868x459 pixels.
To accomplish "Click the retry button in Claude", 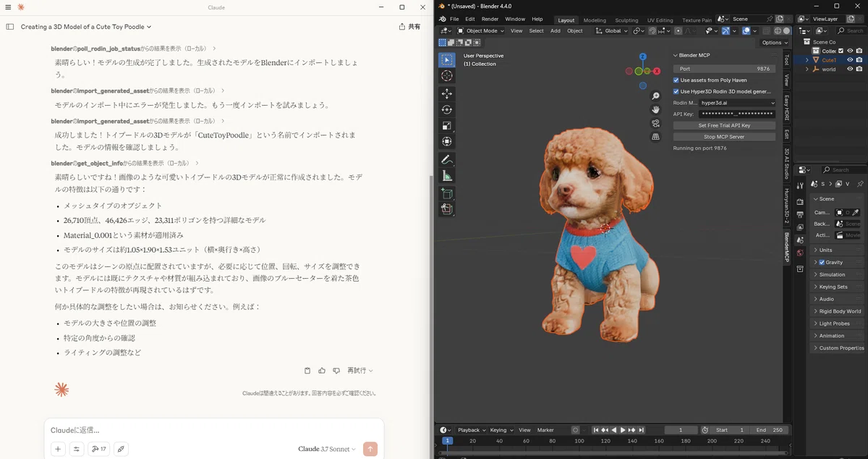I will [x=359, y=371].
